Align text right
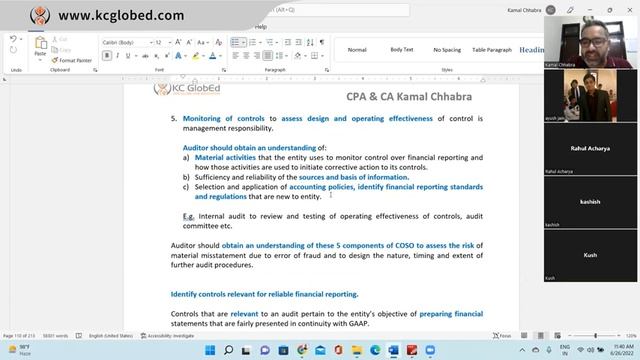640x360 pixels. point(257,56)
